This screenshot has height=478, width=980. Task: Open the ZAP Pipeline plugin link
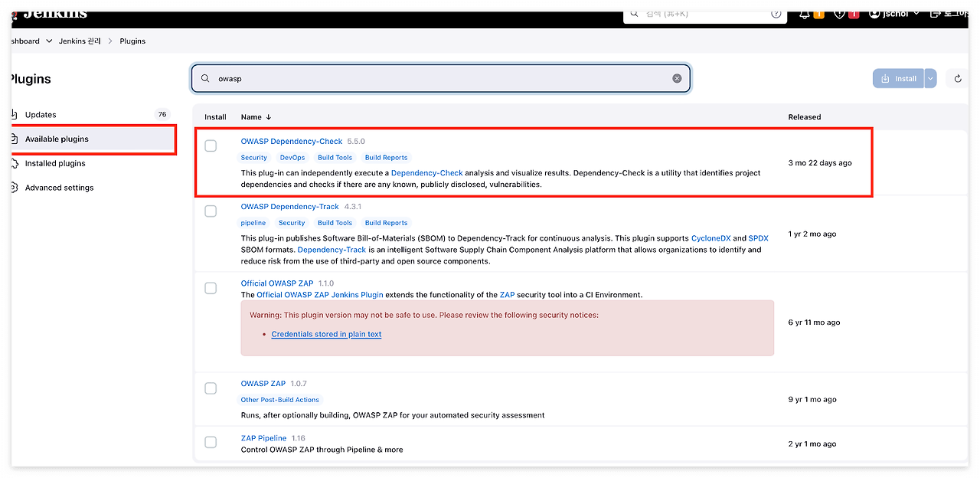coord(263,438)
